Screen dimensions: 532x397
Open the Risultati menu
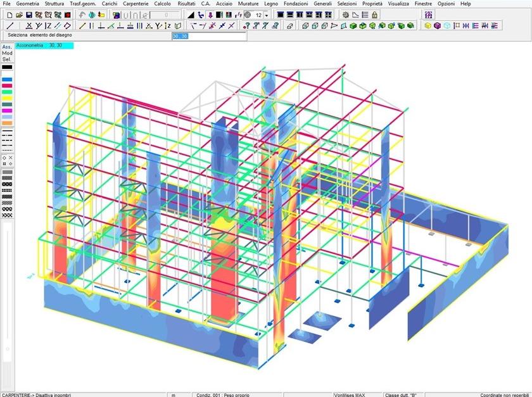tap(186, 4)
